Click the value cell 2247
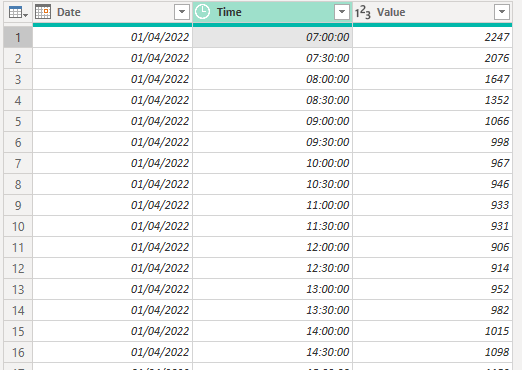 pyautogui.click(x=432, y=37)
